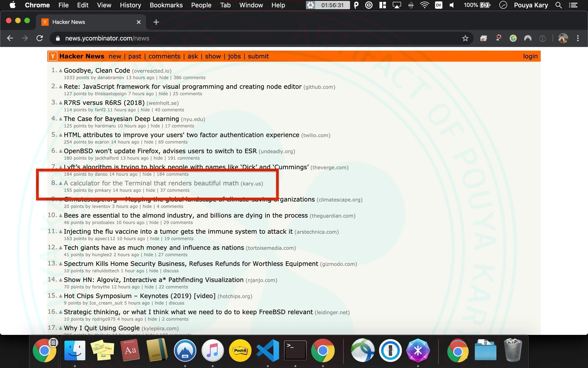Launch Visual Studio Code from the Dock
588x368 pixels.
(x=268, y=350)
